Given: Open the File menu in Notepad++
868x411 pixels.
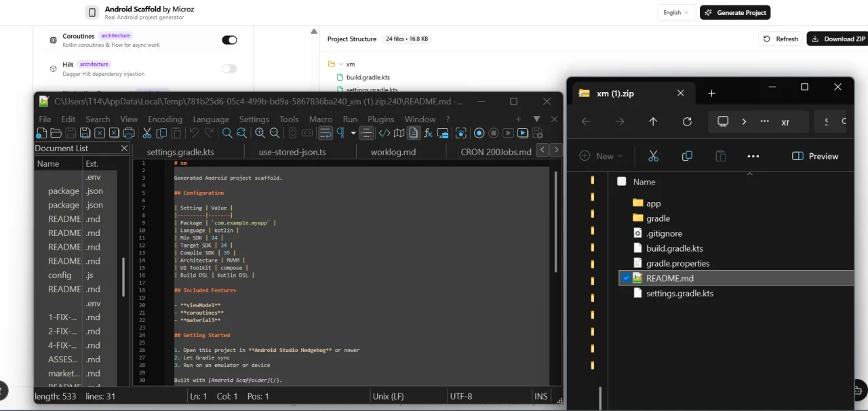Looking at the screenshot, I should coord(45,119).
